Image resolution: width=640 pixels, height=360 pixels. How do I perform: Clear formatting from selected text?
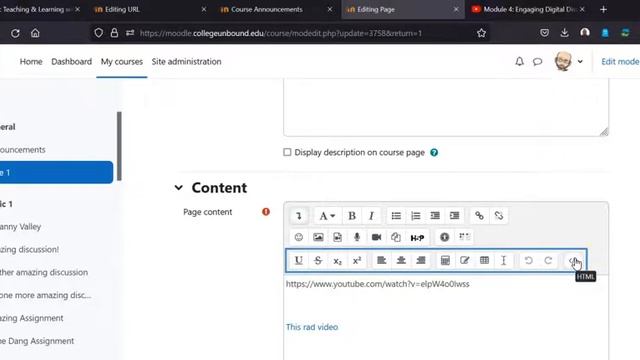coord(504,260)
